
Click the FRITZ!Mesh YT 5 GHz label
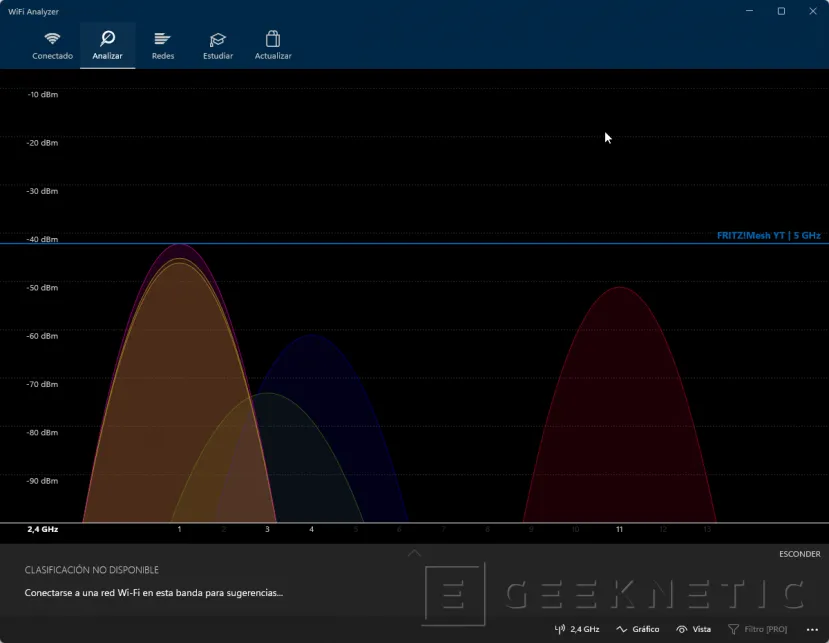tap(768, 236)
